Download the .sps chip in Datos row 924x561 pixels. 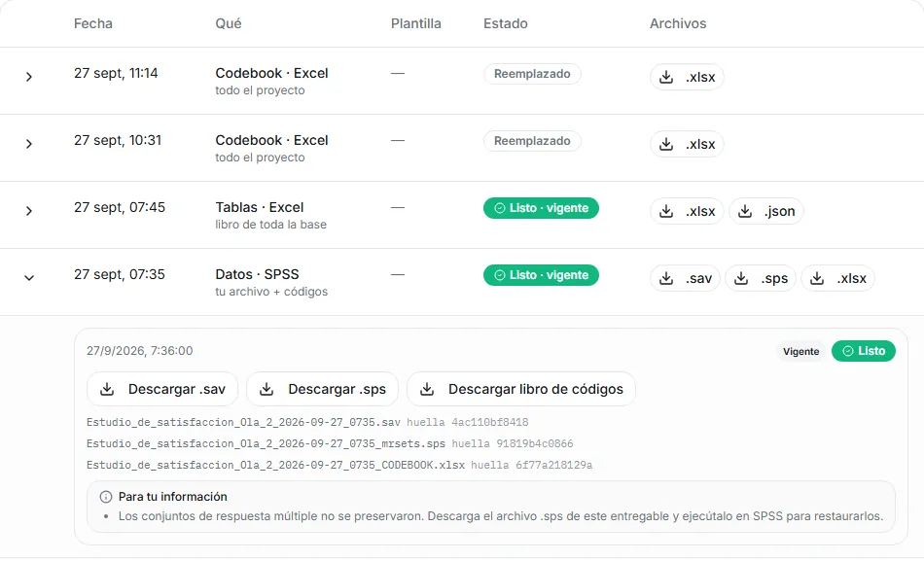click(x=761, y=279)
